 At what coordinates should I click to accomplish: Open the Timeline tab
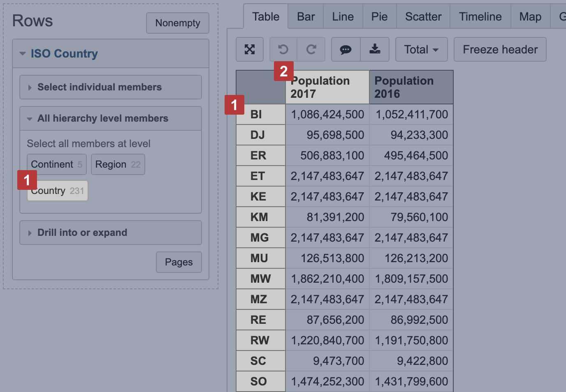[480, 16]
